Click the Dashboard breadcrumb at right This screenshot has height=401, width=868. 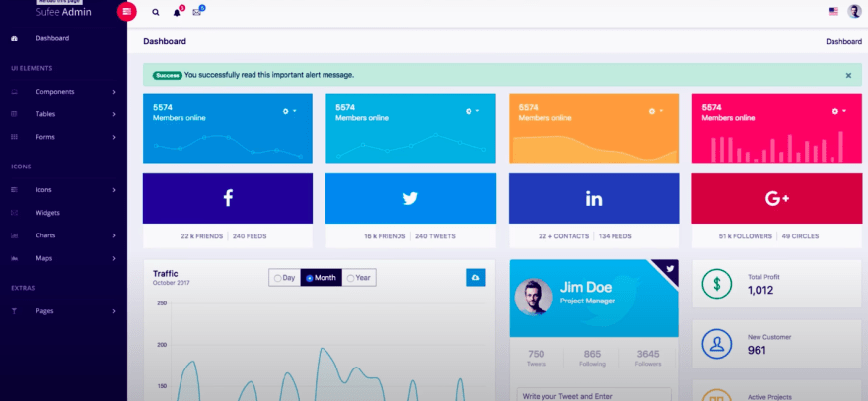point(843,41)
